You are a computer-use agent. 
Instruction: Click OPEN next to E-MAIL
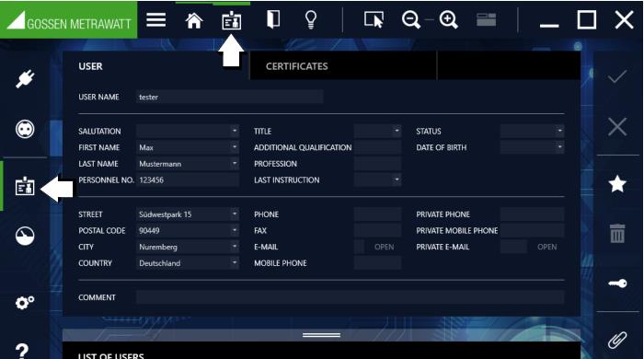click(384, 247)
